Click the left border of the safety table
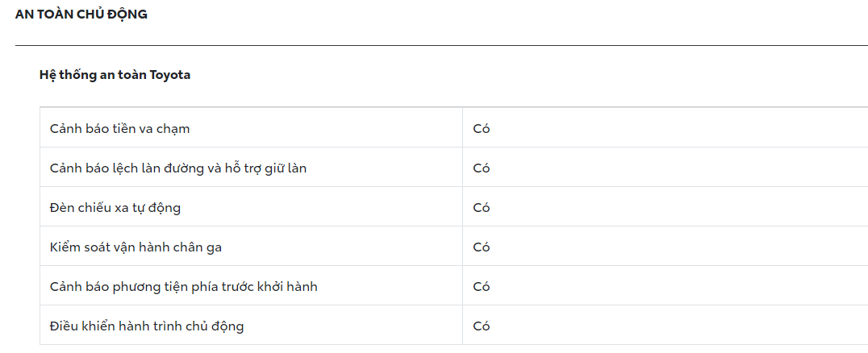 point(40,226)
